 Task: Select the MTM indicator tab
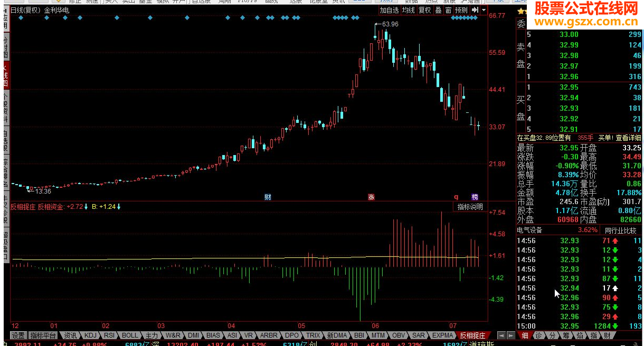[378, 335]
